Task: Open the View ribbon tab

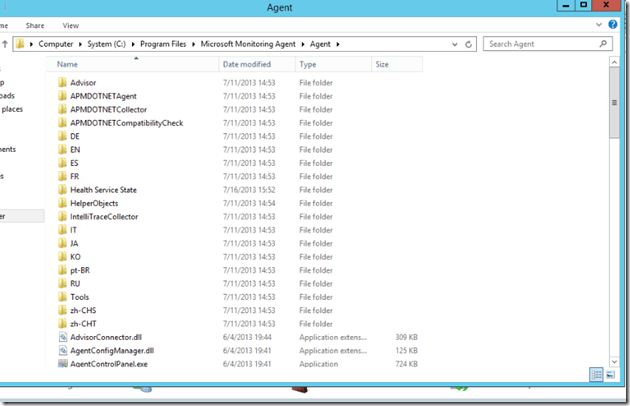Action: coord(71,24)
